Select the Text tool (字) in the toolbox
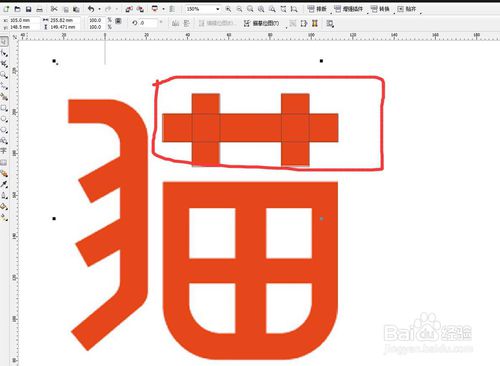 (4, 151)
